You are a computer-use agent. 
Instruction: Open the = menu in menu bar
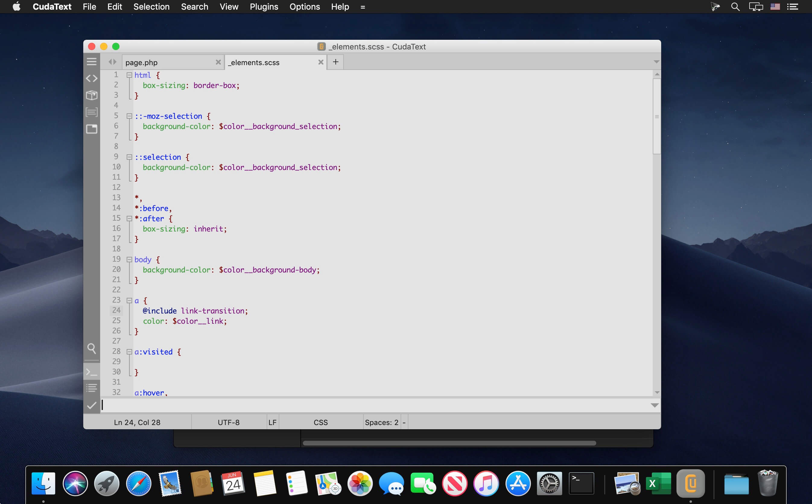[363, 7]
